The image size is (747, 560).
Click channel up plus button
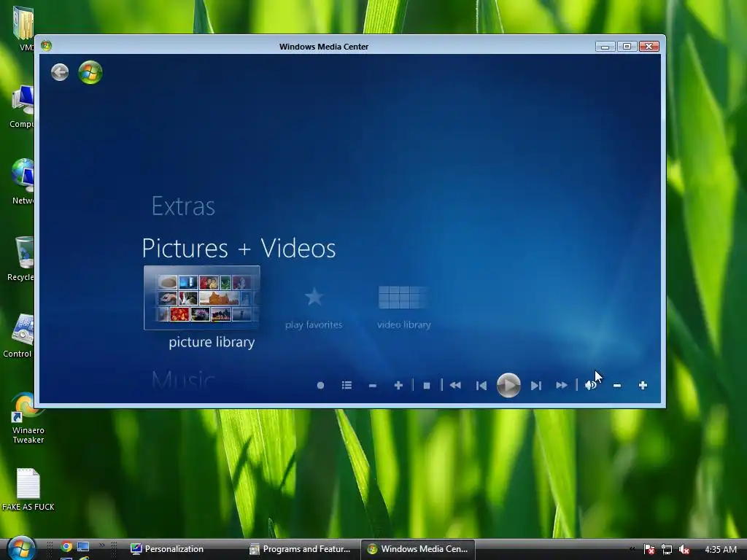[399, 385]
